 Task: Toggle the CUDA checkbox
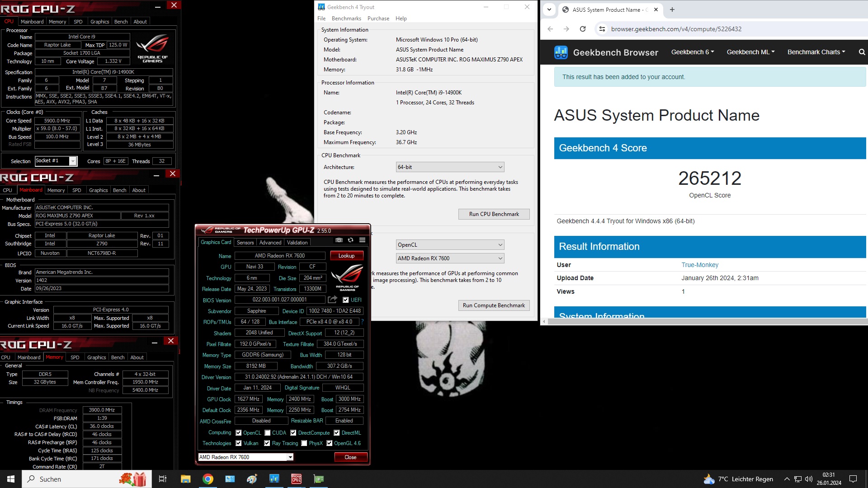267,432
